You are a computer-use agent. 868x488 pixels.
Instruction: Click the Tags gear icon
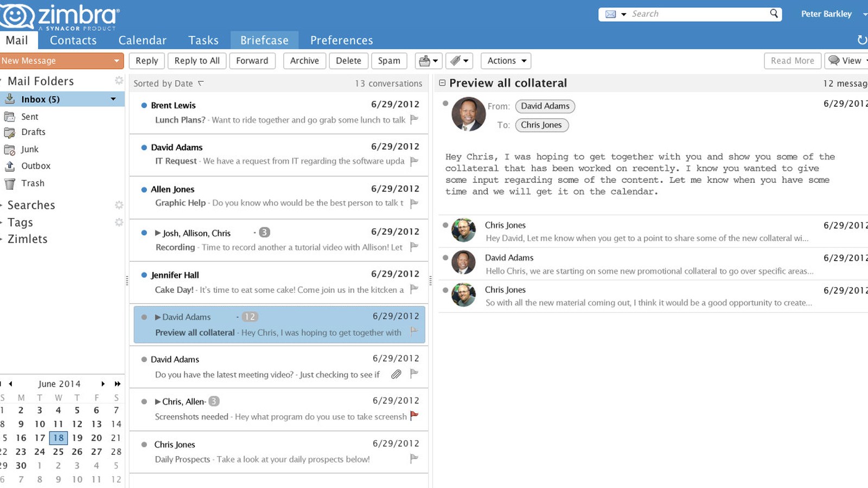tap(119, 222)
